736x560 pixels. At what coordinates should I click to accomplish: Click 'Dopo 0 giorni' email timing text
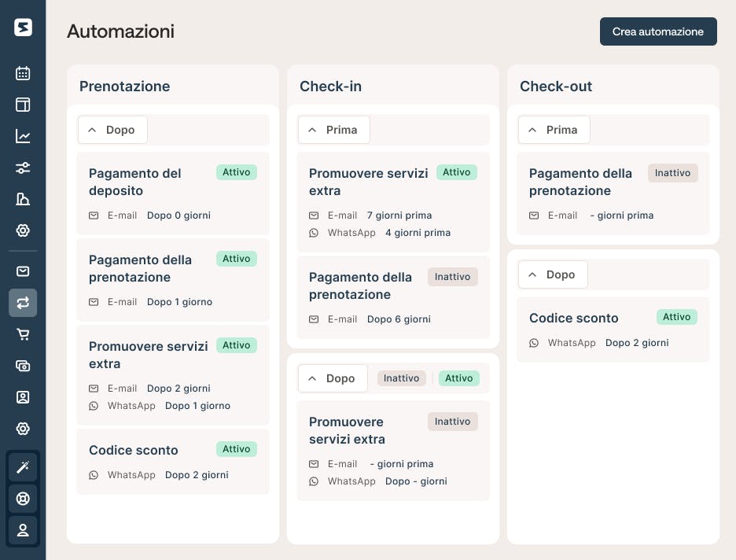tap(178, 216)
